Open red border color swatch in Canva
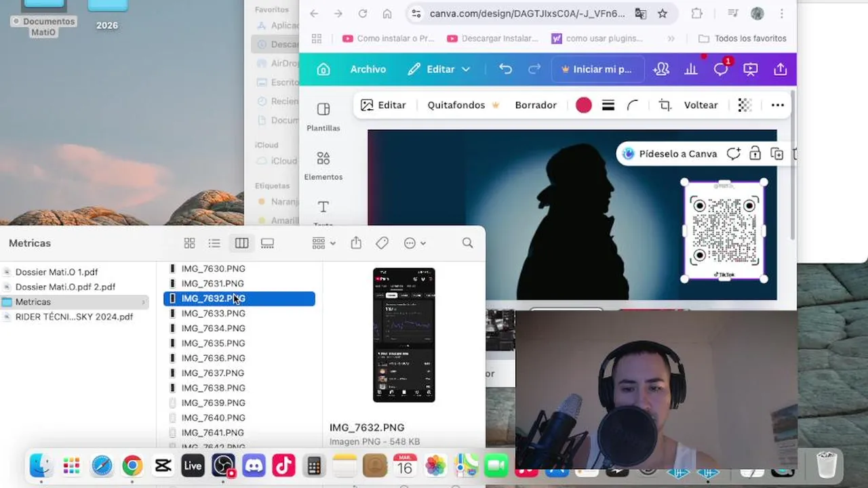The width and height of the screenshot is (868, 488). click(584, 105)
